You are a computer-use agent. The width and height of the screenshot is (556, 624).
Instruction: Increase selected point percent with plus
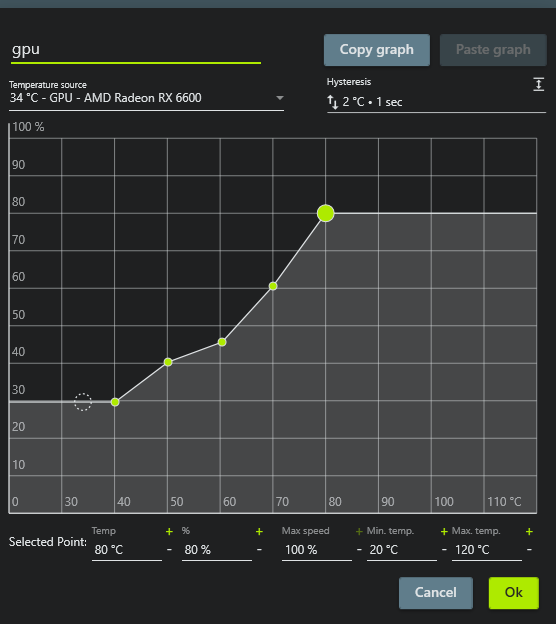259,532
